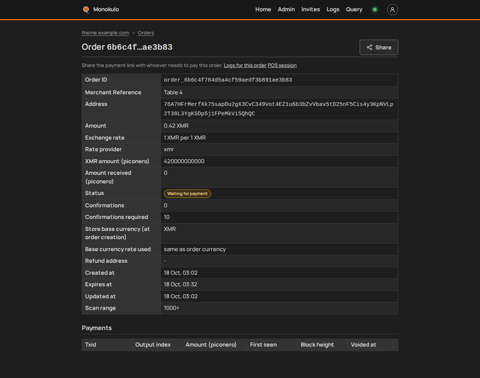The width and height of the screenshot is (480, 378).
Task: Click the exchange rate value 1 XMR per 1 XMR
Action: (x=185, y=138)
